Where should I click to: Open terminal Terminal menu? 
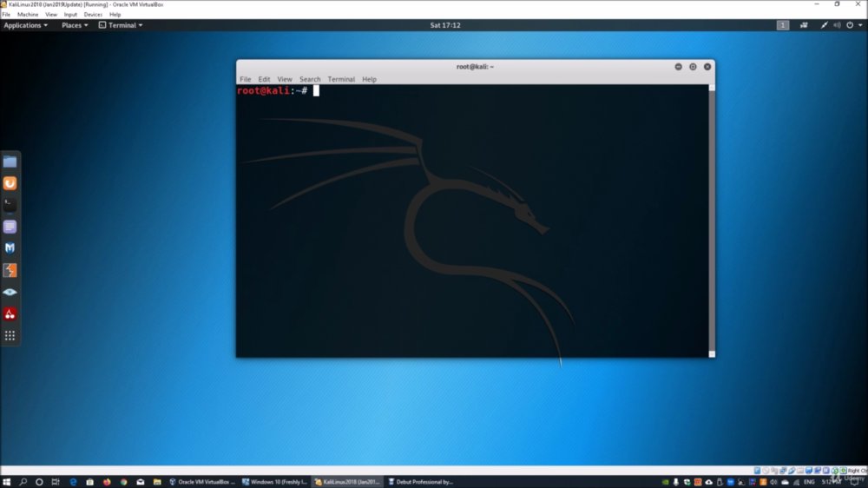coord(341,79)
